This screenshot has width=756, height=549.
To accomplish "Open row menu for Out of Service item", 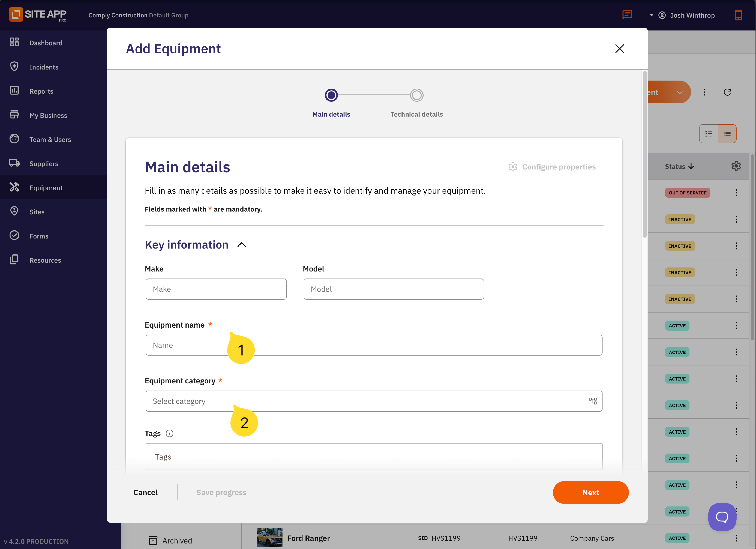I will (x=736, y=193).
